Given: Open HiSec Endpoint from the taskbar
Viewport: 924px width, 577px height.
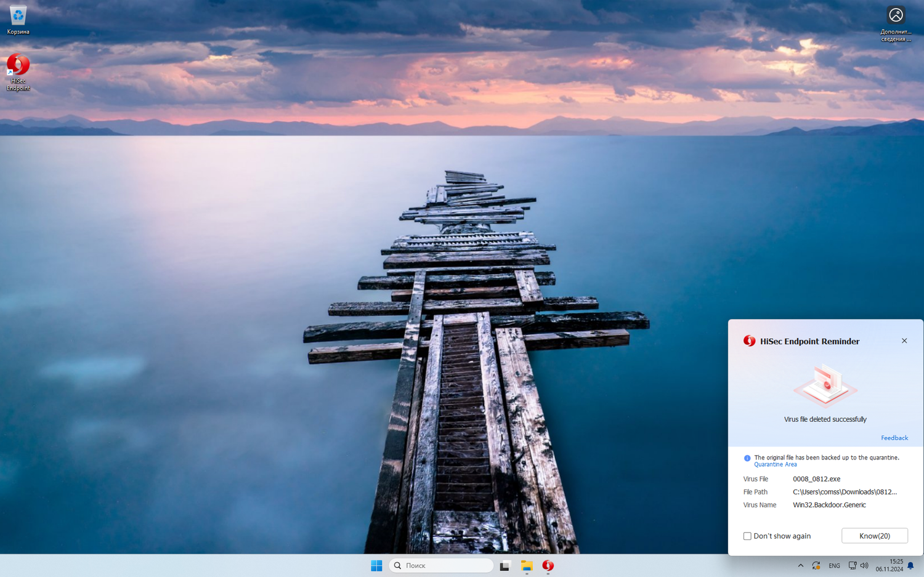Looking at the screenshot, I should click(x=548, y=565).
